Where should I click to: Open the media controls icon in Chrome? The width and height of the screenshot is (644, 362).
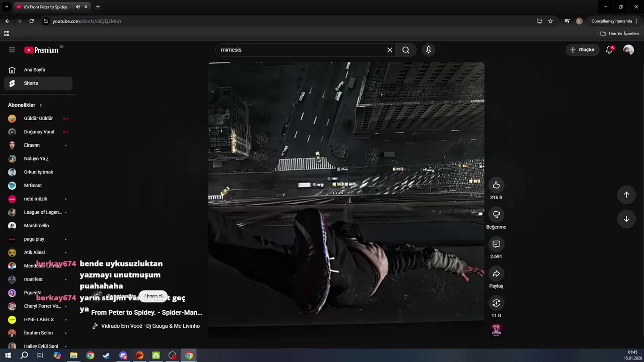click(x=567, y=21)
